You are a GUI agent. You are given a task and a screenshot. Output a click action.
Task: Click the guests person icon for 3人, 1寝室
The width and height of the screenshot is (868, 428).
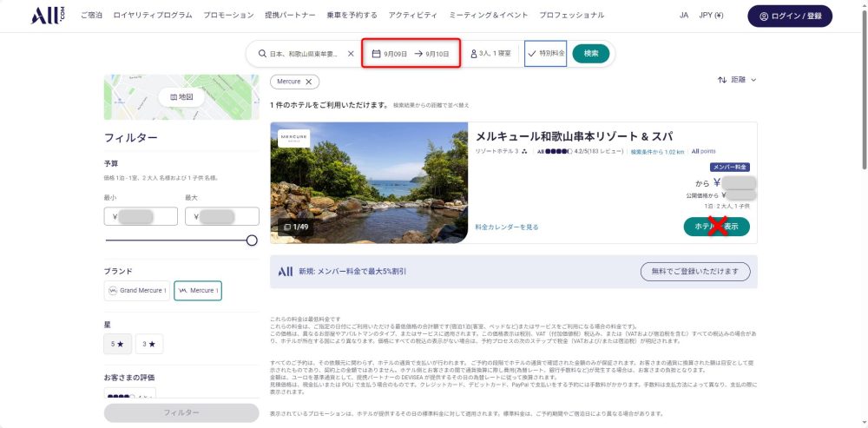point(474,54)
